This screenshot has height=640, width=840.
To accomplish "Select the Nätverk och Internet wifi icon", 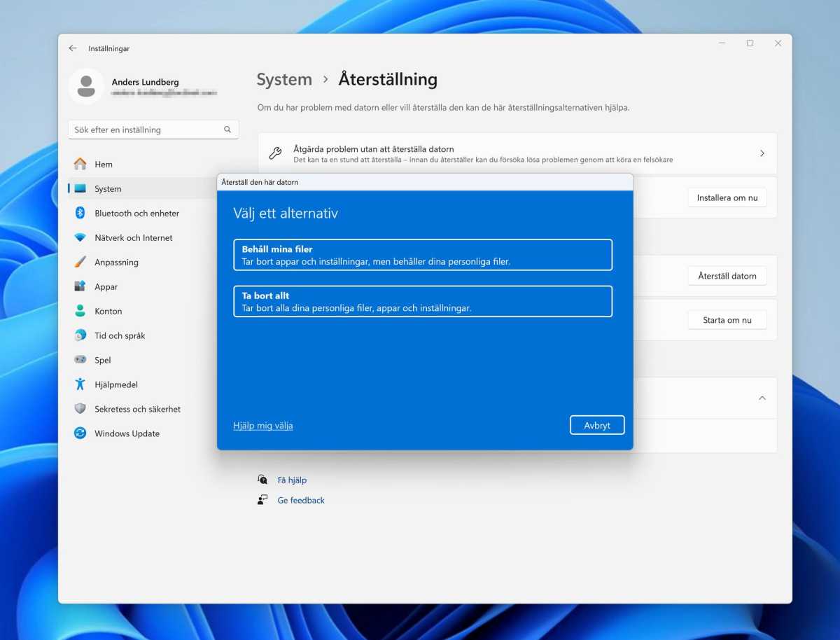I will 80,238.
